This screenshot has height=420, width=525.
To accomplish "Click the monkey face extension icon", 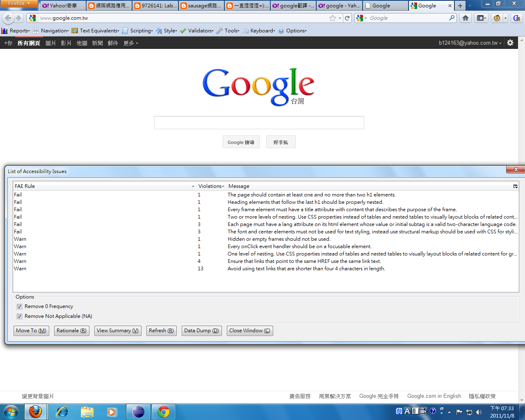I will [x=497, y=18].
